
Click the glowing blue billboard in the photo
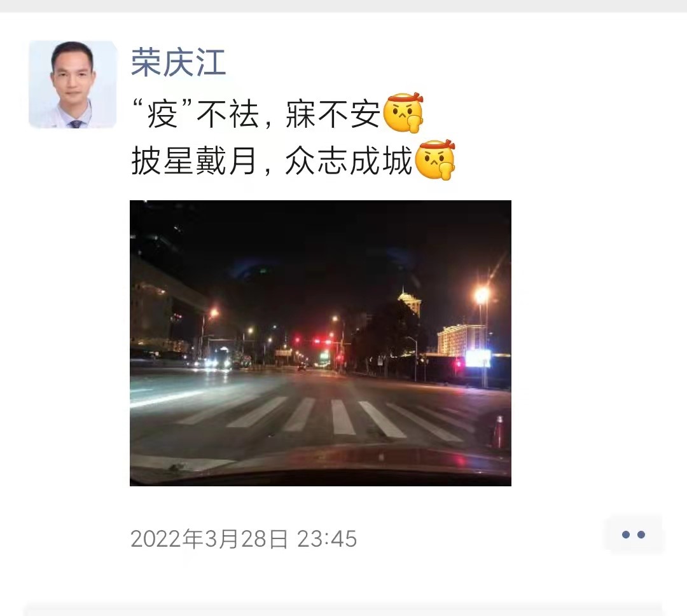[x=478, y=359]
